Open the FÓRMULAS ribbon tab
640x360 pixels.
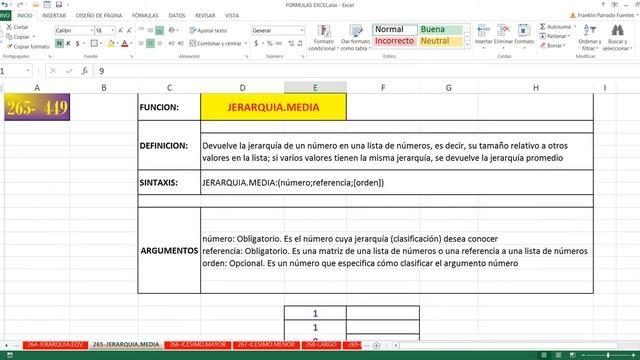pyautogui.click(x=145, y=16)
